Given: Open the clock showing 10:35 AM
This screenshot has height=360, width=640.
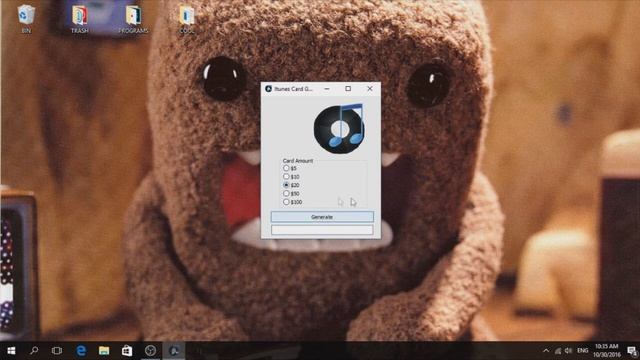Looking at the screenshot, I should coord(607,351).
